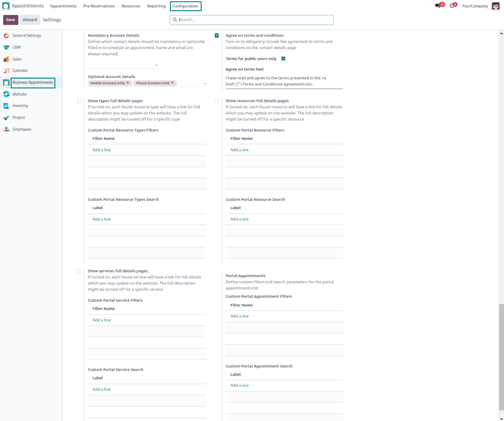Open Calendar settings section
The height and width of the screenshot is (421, 504).
point(20,71)
